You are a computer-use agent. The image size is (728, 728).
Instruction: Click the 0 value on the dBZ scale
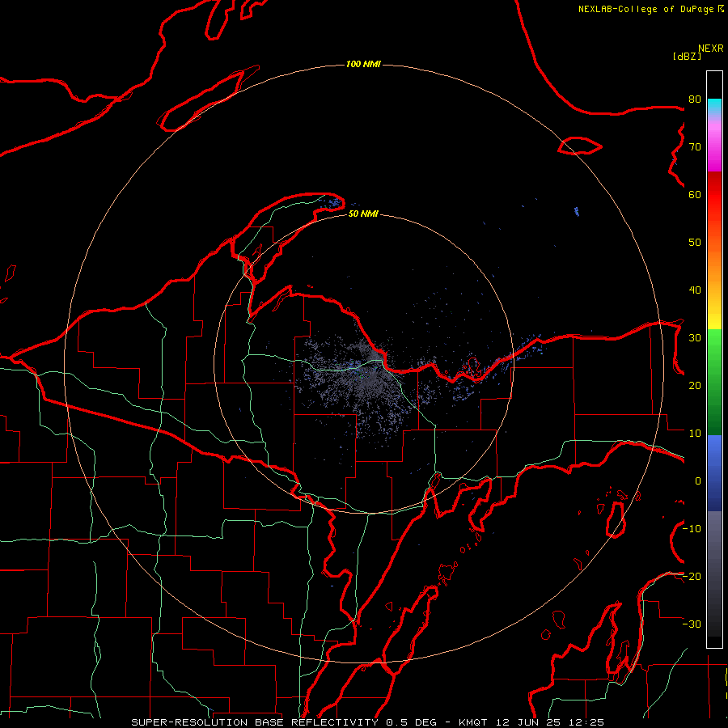[x=698, y=481]
